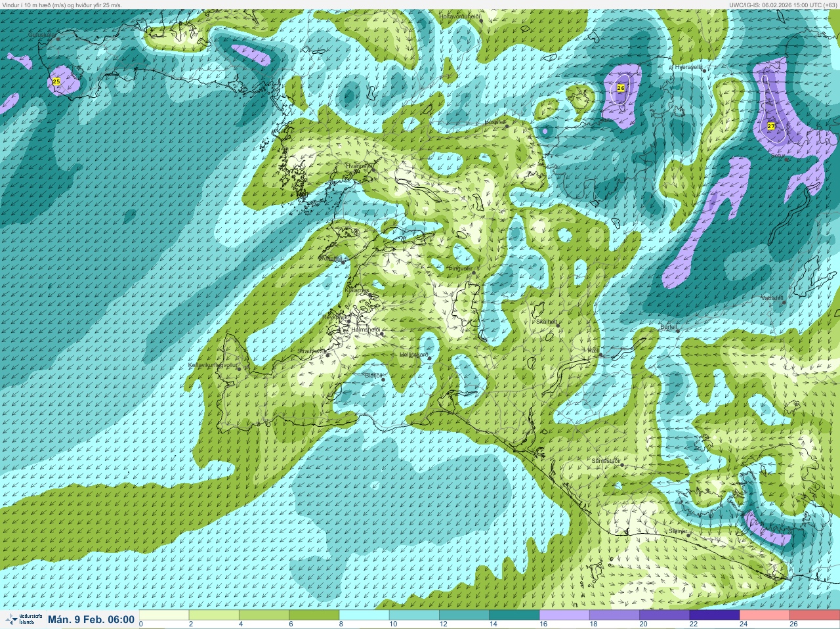The width and height of the screenshot is (840, 629).
Task: Click the 24–26 m/s pink legend swatch
Action: click(765, 615)
